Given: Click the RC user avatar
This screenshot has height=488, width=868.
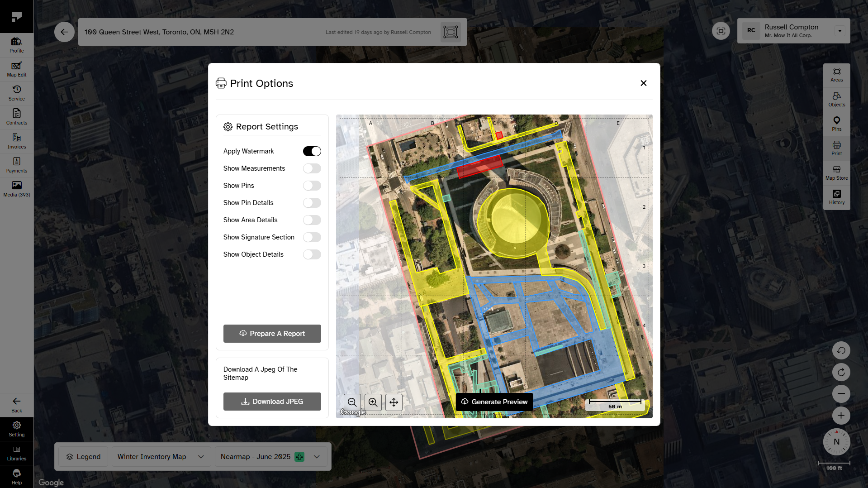Looking at the screenshot, I should pyautogui.click(x=751, y=31).
